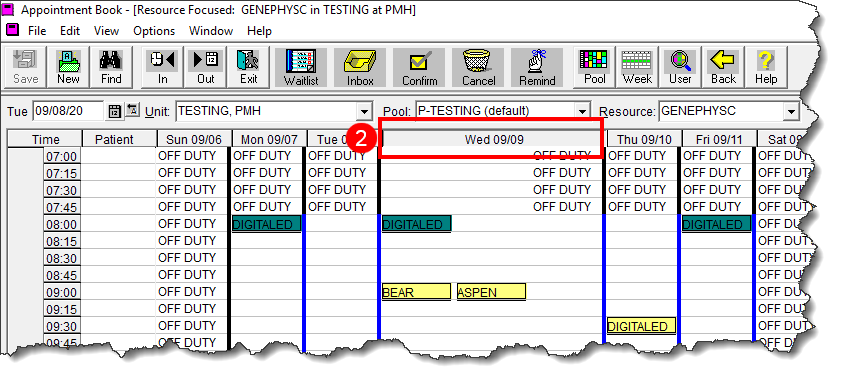The image size is (843, 382).
Task: Go Back with the yellow arrow
Action: 723,67
